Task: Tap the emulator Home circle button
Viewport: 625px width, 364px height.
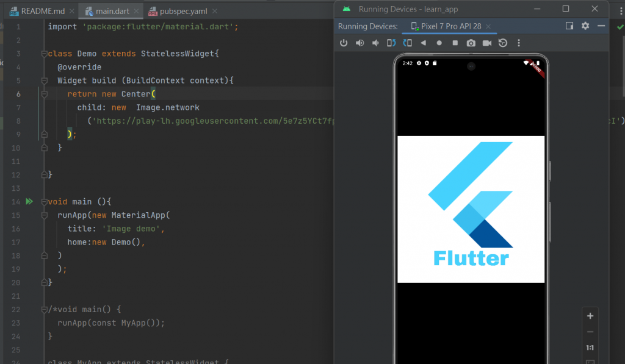Action: (x=439, y=43)
